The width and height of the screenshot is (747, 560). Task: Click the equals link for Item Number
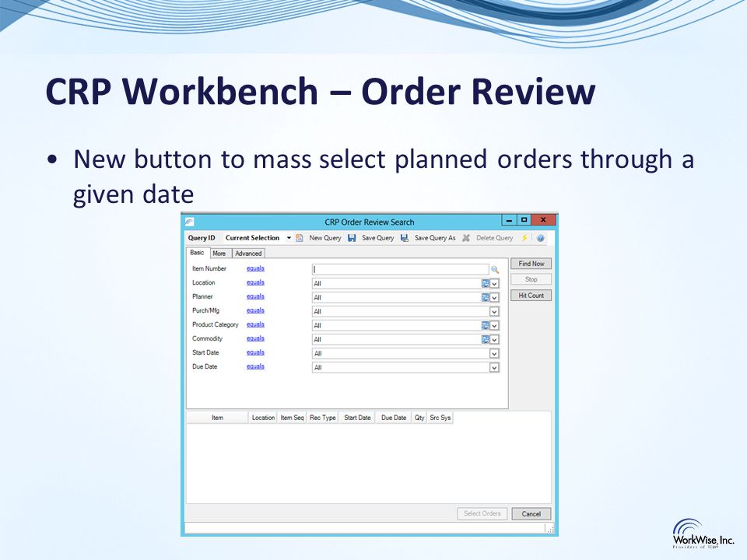pos(255,268)
